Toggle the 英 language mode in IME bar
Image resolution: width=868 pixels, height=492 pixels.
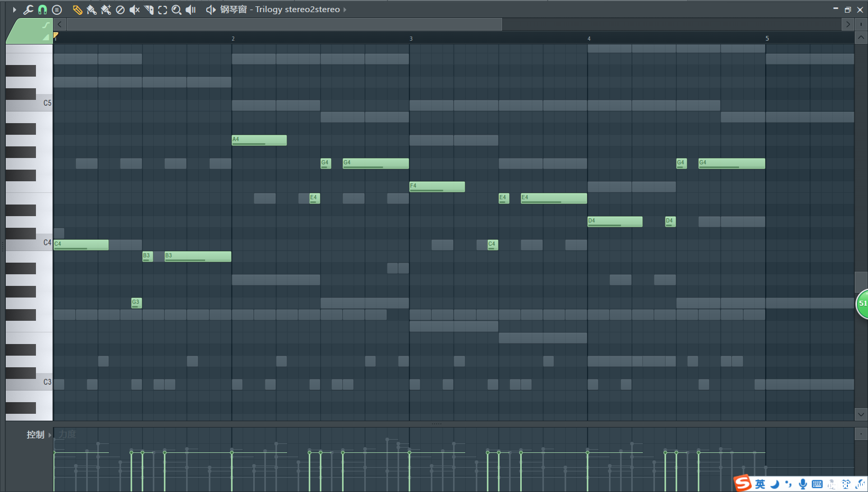[x=760, y=484]
